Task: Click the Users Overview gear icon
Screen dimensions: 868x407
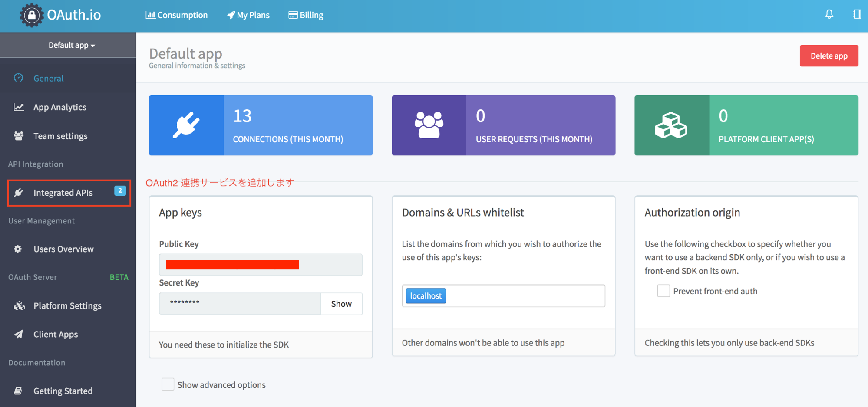Action: [18, 249]
